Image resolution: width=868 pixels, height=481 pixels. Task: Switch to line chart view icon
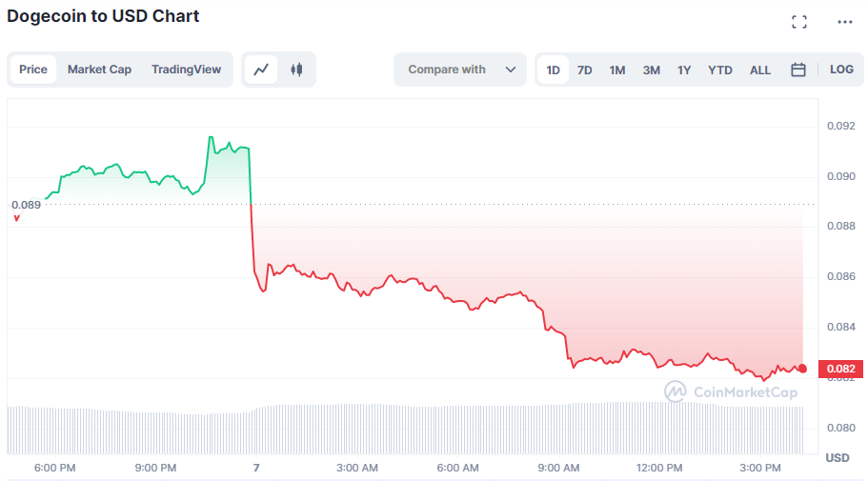coord(261,70)
